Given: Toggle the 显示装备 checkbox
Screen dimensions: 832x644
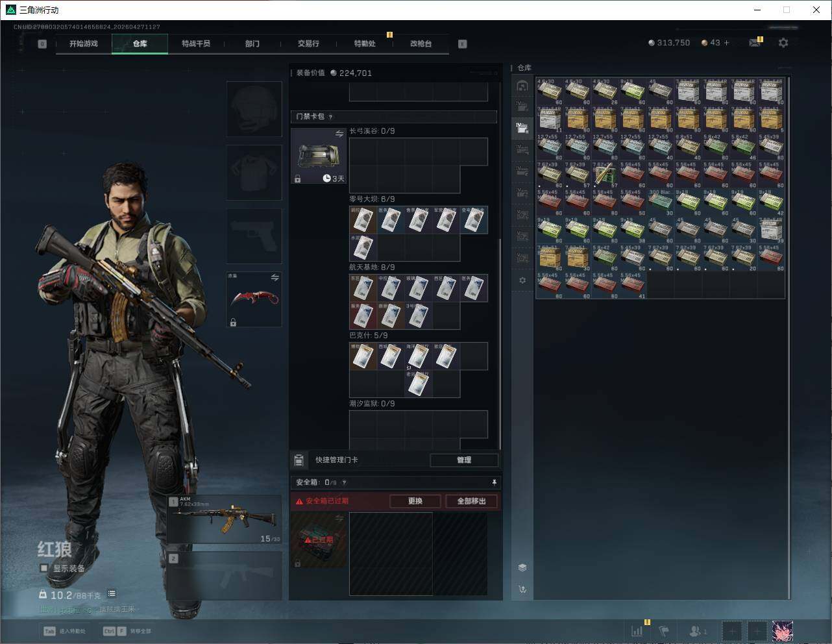Looking at the screenshot, I should (44, 568).
